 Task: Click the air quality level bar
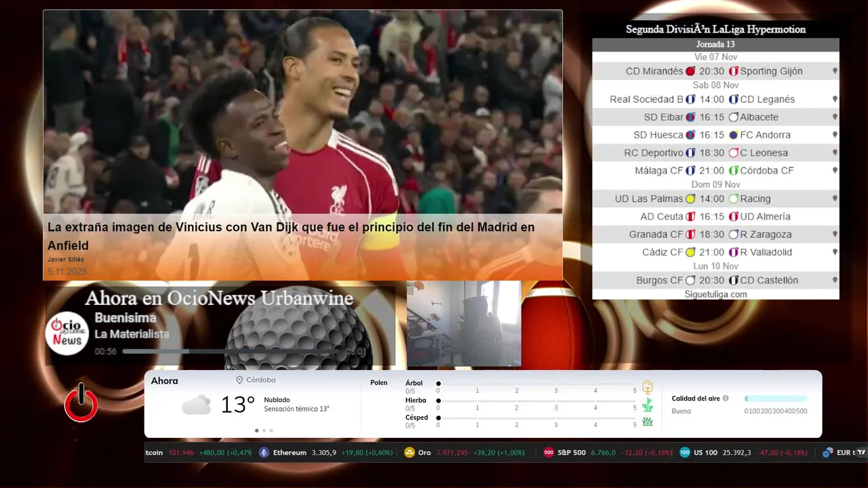coord(776,399)
